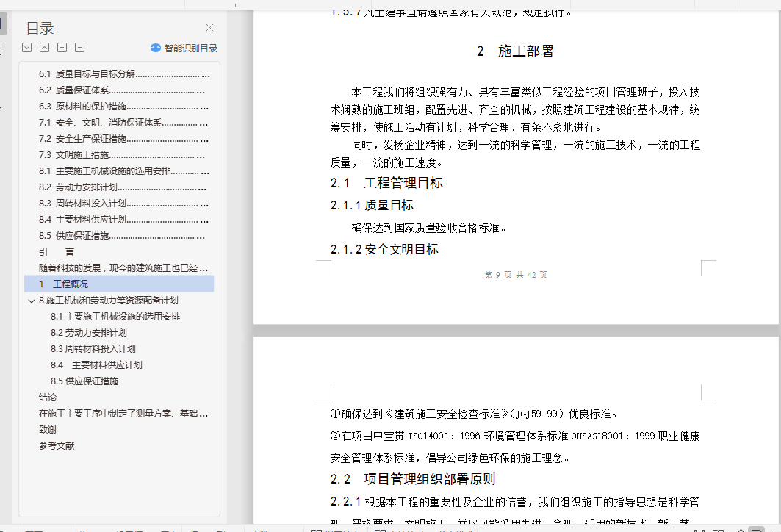Click the line '确保达到国家质量验收合格标准。'
This screenshot has width=781, height=532.
429,228
